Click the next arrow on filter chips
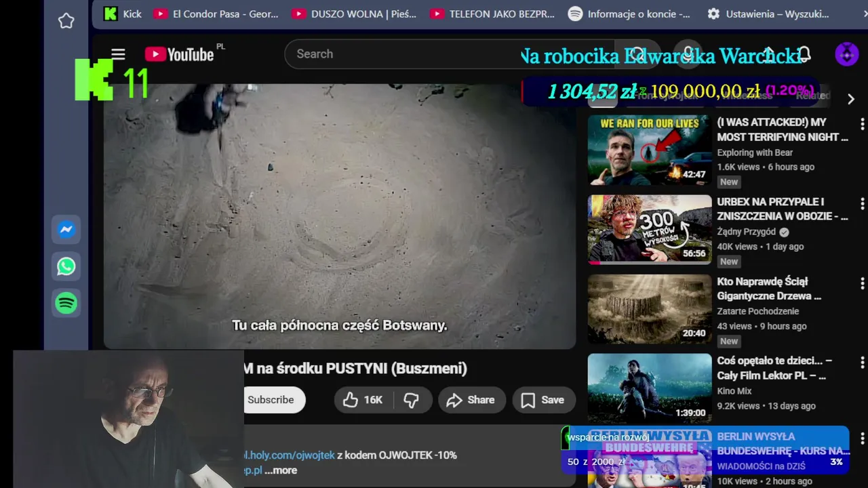Screen dimensions: 868x488 [x=851, y=99]
